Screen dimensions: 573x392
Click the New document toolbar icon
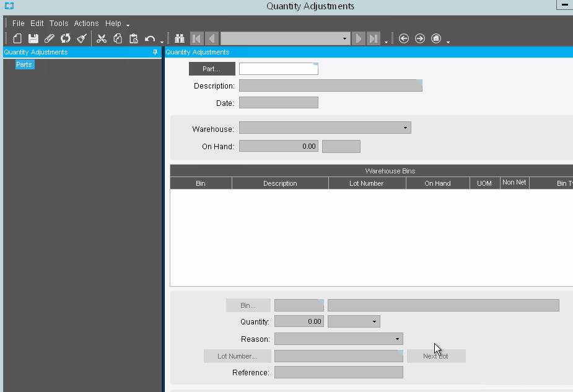point(17,38)
